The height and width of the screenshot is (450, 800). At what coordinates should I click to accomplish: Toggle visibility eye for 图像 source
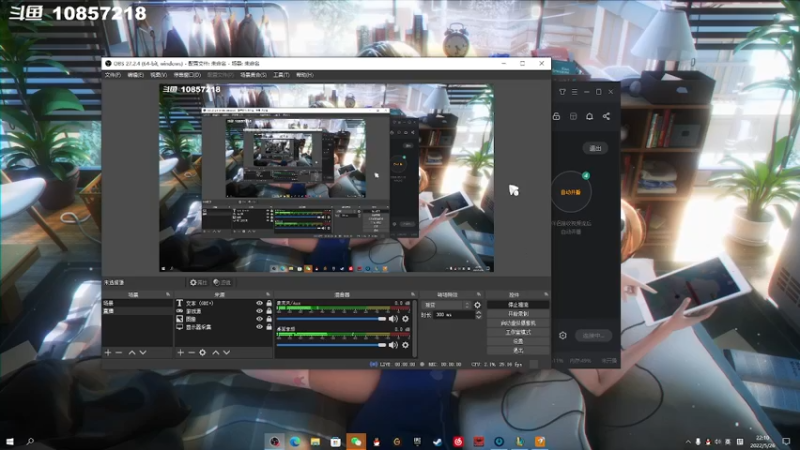(x=259, y=319)
